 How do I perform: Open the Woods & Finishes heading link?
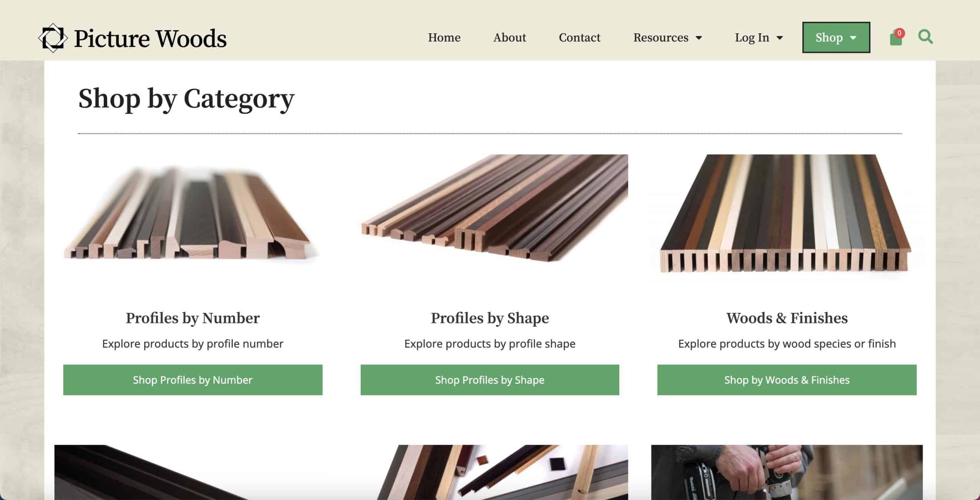(787, 318)
